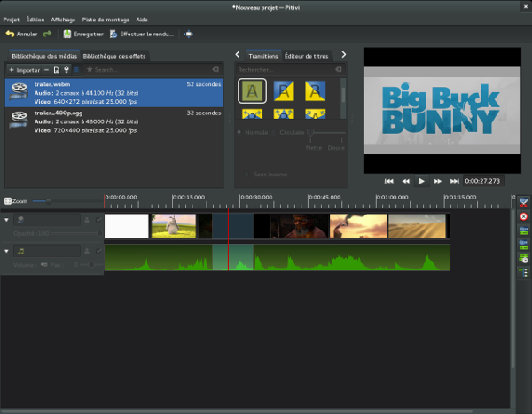Collapse the audio track with its triangle
Screen dimensions: 532x414
click(x=7, y=252)
